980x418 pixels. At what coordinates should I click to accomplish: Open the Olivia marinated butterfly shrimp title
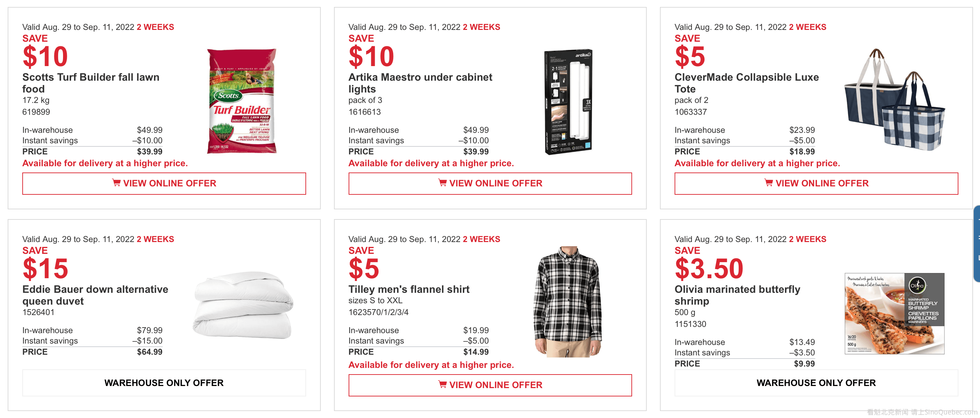(737, 295)
